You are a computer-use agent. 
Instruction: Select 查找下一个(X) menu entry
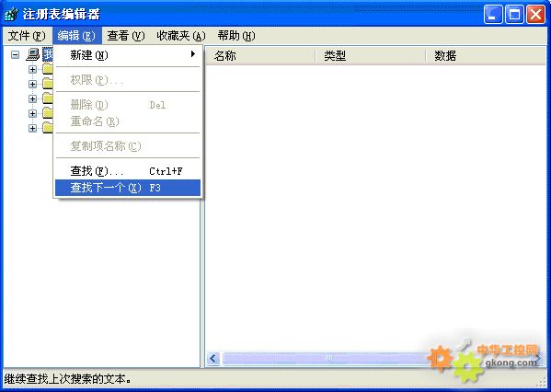128,188
